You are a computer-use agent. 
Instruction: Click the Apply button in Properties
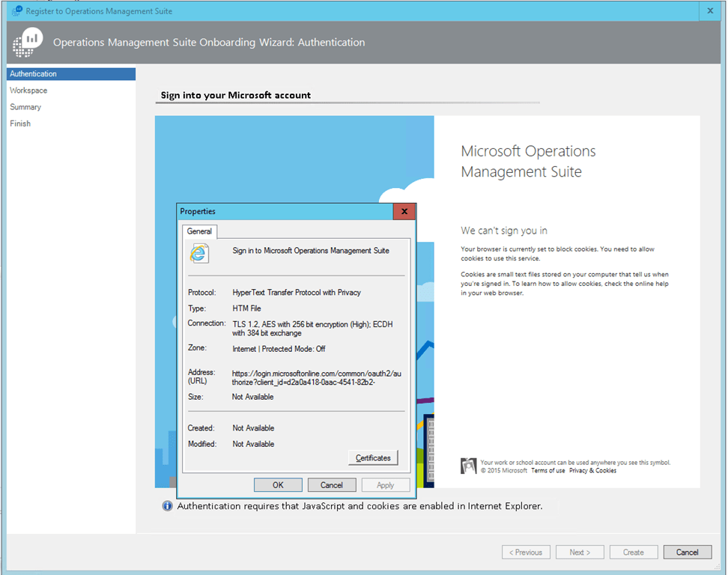(386, 485)
